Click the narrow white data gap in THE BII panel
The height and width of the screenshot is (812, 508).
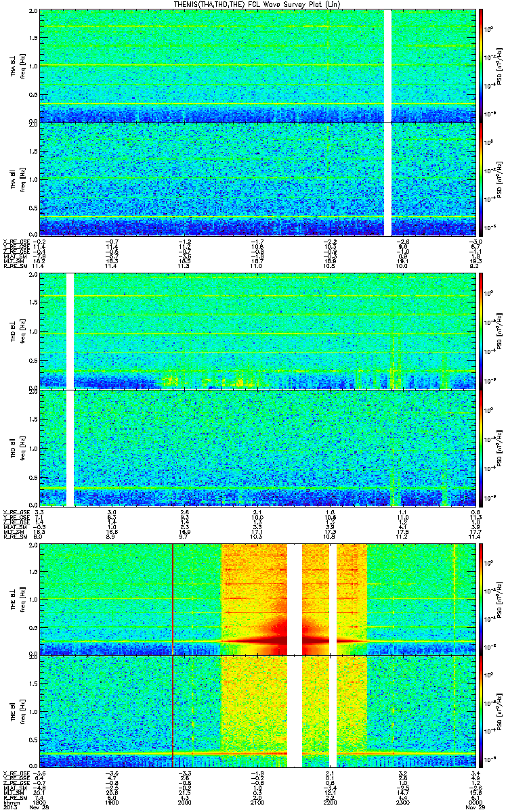[x=333, y=712]
